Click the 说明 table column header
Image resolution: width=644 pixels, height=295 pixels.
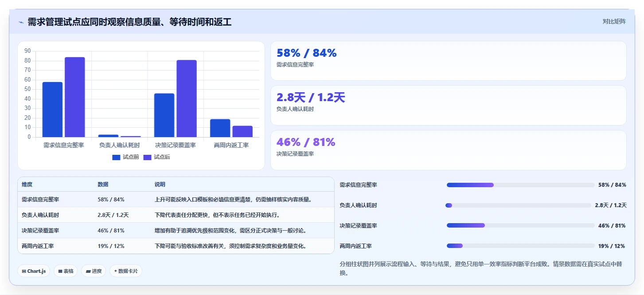(x=160, y=185)
